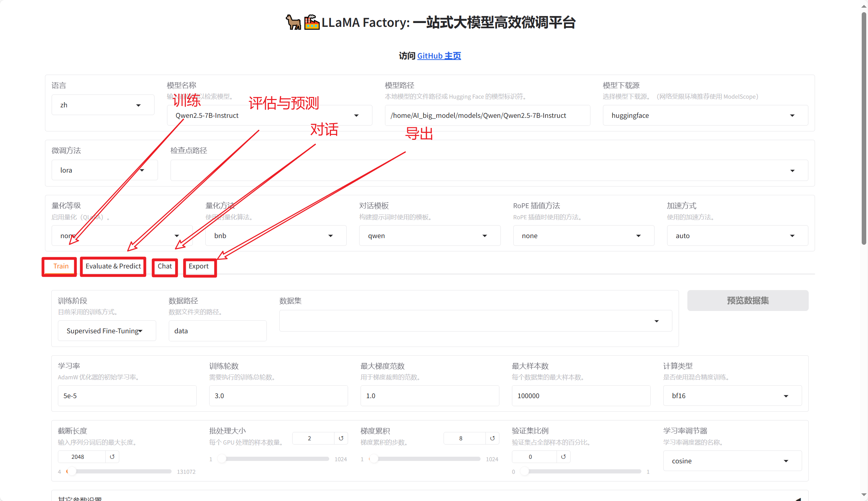
Task: Adjust the 验证集比例 slider
Action: 580,471
